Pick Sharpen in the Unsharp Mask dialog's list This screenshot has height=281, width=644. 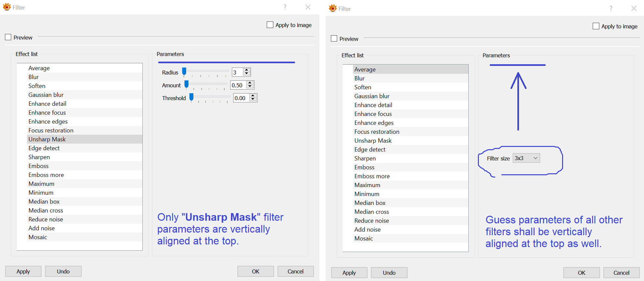click(85, 157)
